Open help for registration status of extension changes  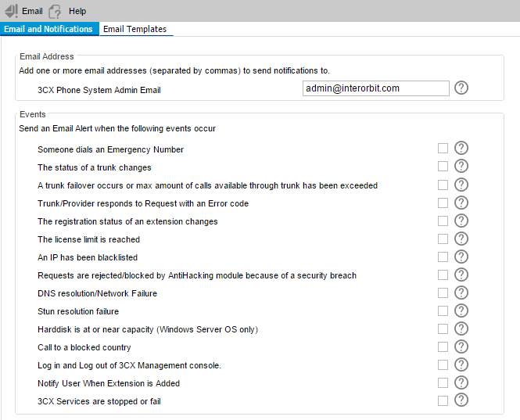point(461,221)
